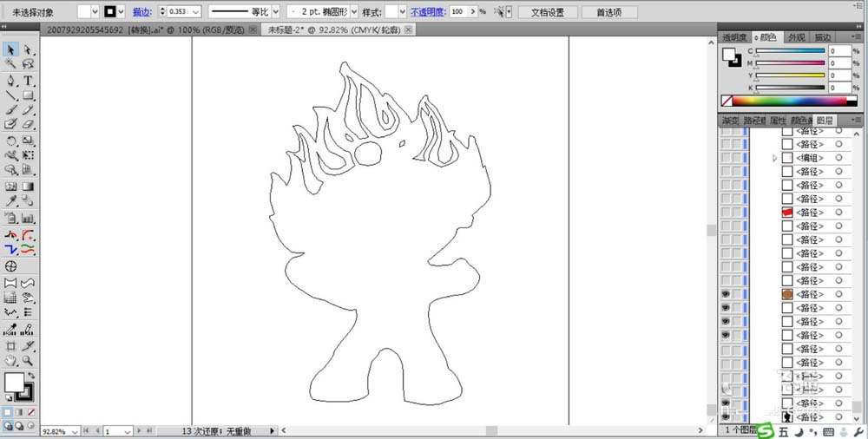Expand the <编组> group in Layers panel

tap(774, 158)
